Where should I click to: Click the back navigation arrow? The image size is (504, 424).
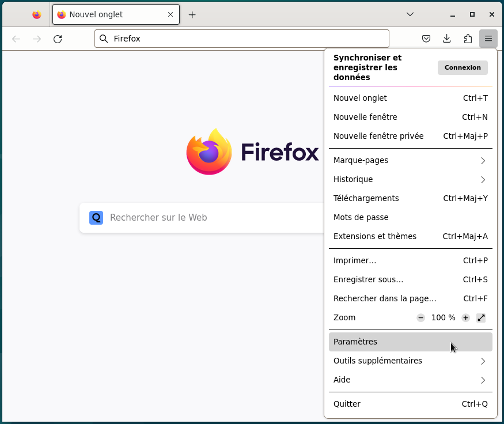(16, 39)
